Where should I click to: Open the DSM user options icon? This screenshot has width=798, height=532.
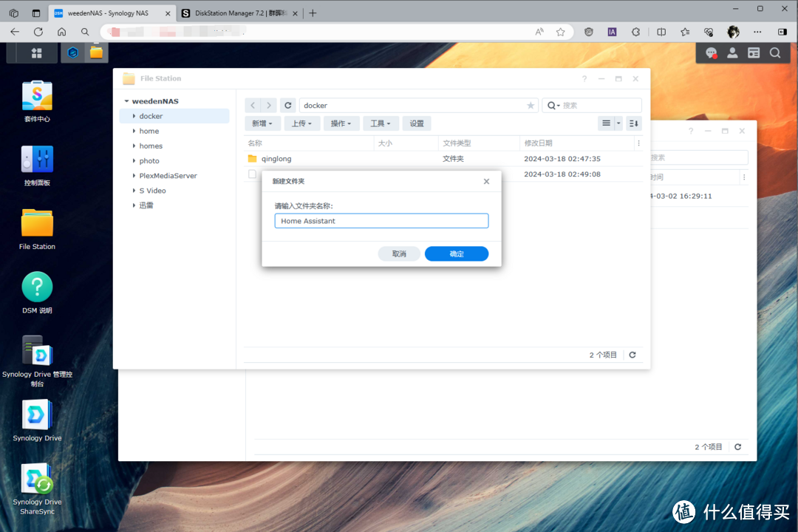pos(732,53)
